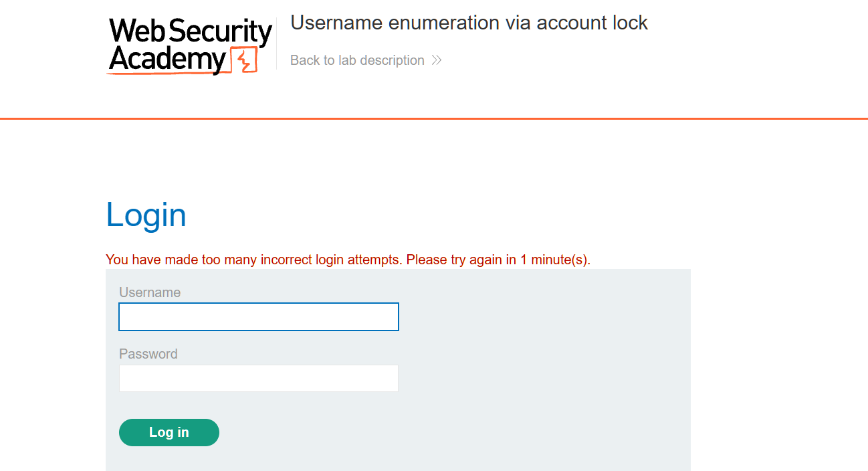Click the vertical separator beside the logo
868x471 pixels.
pyautogui.click(x=277, y=43)
